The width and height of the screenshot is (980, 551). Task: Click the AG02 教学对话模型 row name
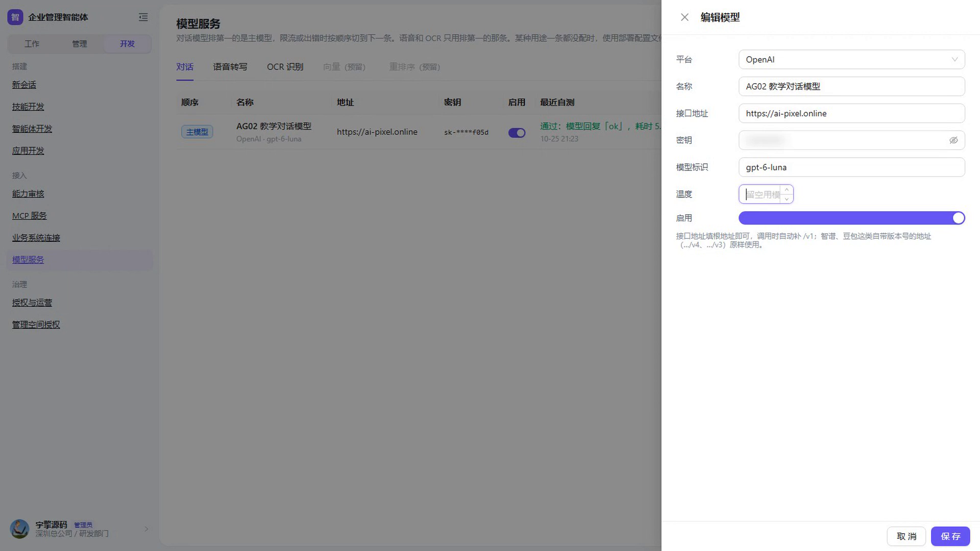click(x=274, y=126)
